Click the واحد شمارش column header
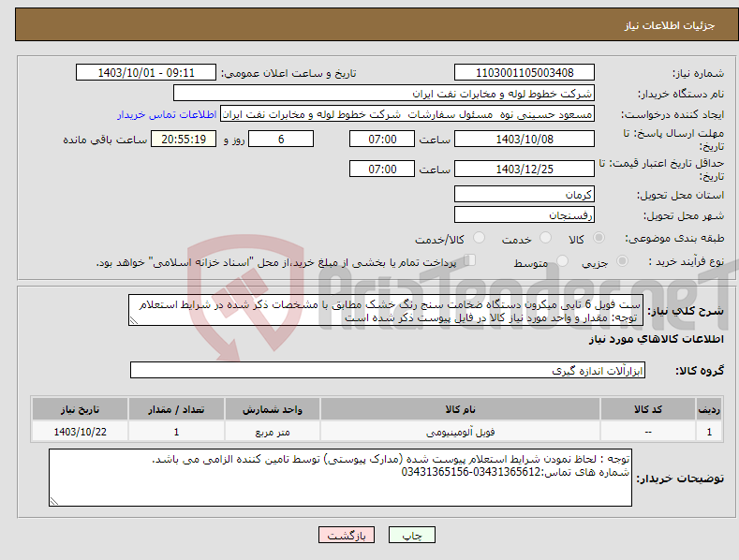The image size is (739, 560). coord(273,409)
